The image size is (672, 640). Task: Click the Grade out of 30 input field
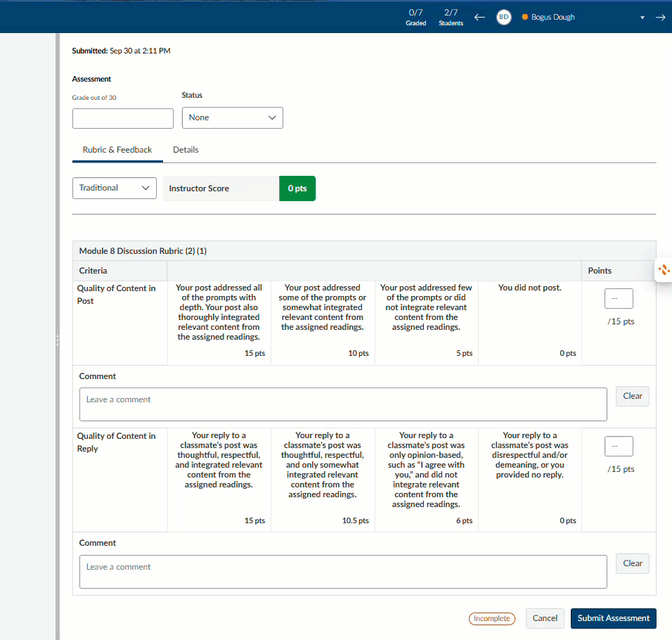(123, 118)
